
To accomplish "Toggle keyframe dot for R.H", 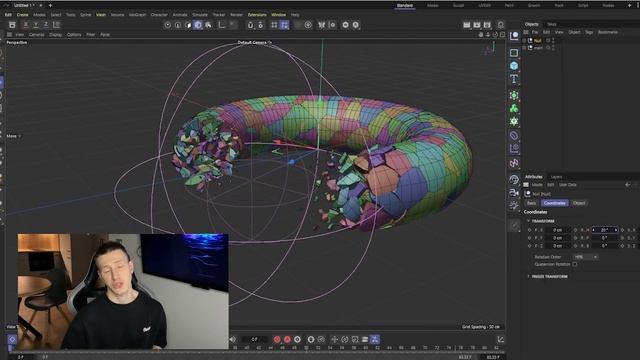I will coord(576,230).
